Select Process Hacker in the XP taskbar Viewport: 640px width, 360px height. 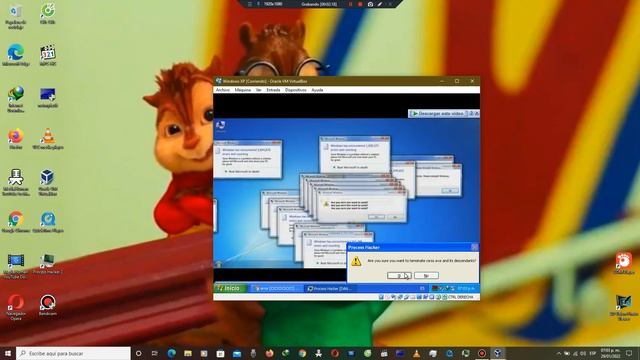pos(330,288)
